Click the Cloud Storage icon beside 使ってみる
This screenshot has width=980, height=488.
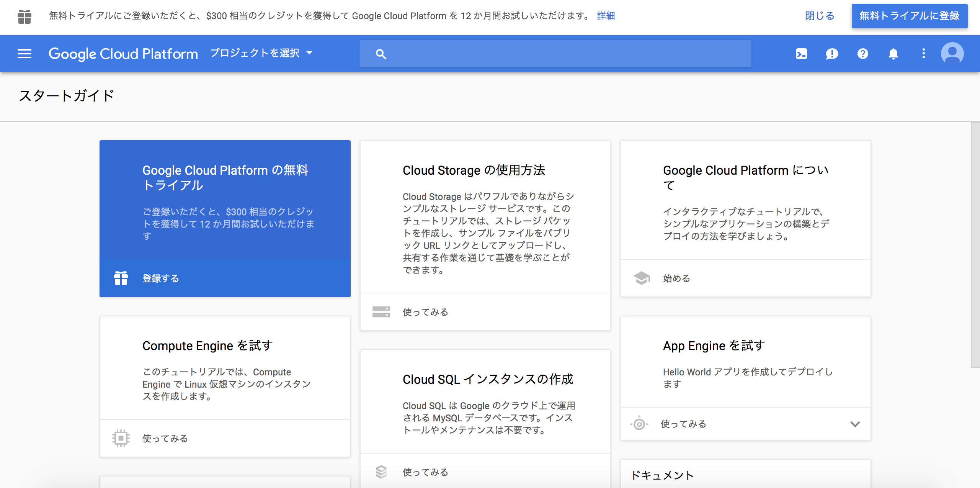click(x=381, y=312)
